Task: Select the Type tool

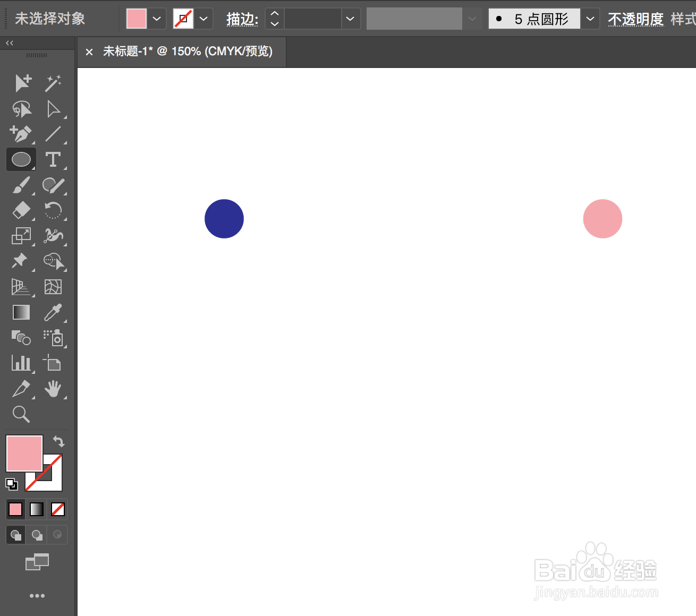Action: click(x=53, y=160)
